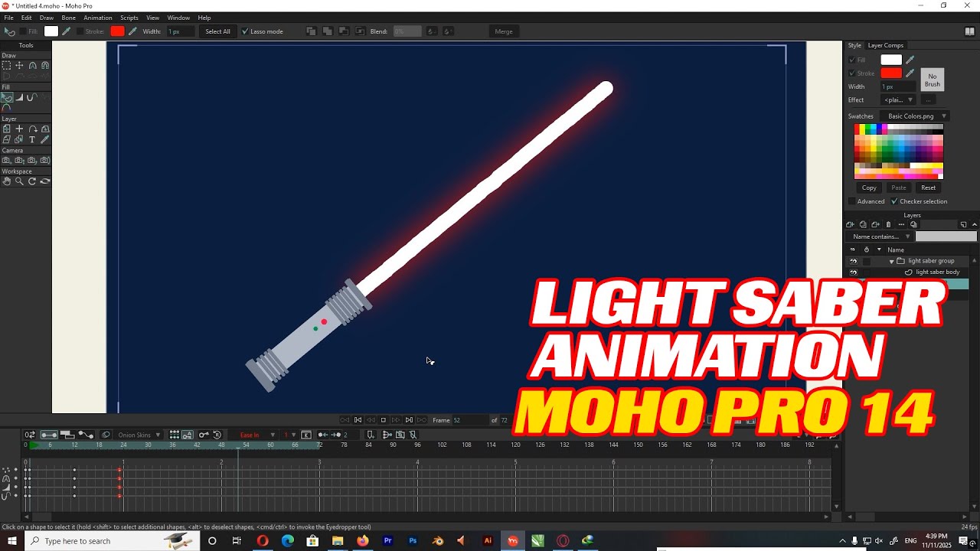Open the interval value 1 dropdown in timeline
The image size is (980, 551).
[x=289, y=435]
